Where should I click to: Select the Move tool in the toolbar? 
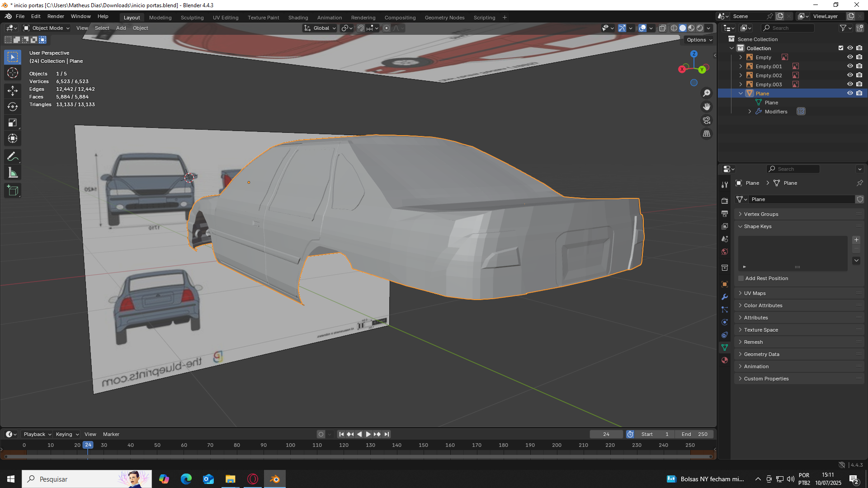coord(13,91)
